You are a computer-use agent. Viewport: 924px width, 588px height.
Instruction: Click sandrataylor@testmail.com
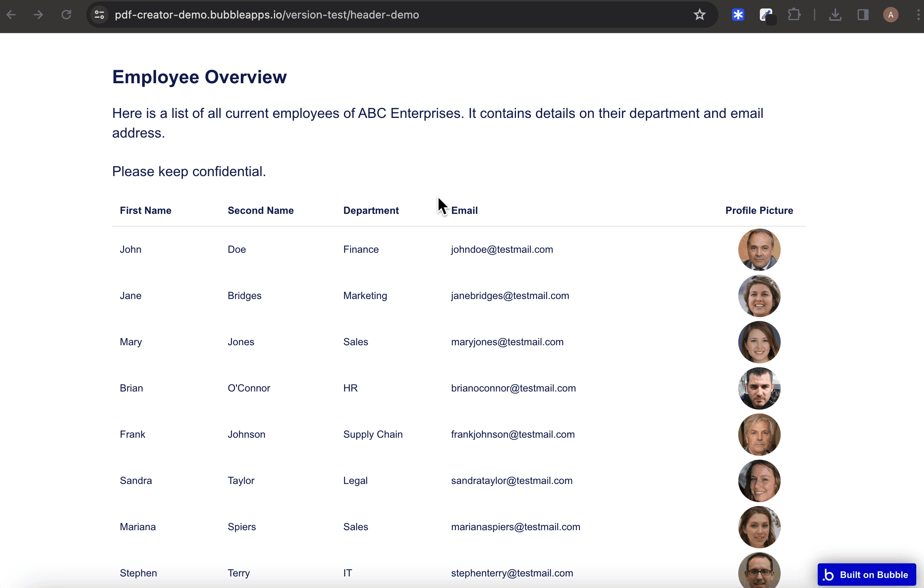click(512, 481)
